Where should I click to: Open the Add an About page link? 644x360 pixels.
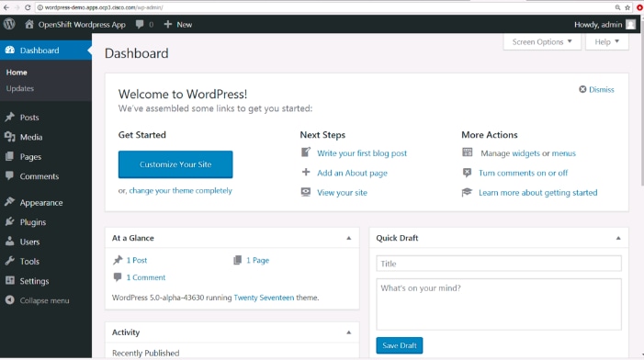pos(352,173)
